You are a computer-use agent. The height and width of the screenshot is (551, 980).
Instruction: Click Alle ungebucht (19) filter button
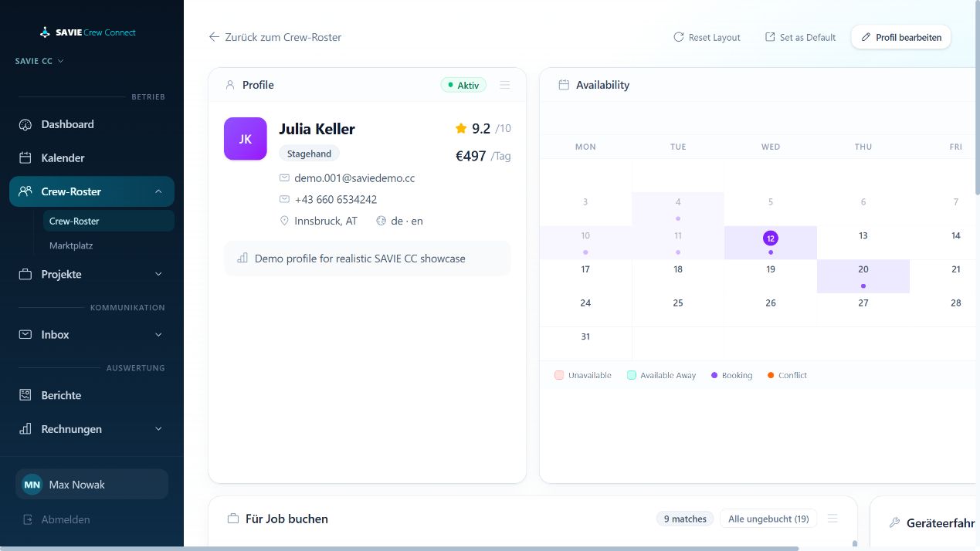pos(768,519)
